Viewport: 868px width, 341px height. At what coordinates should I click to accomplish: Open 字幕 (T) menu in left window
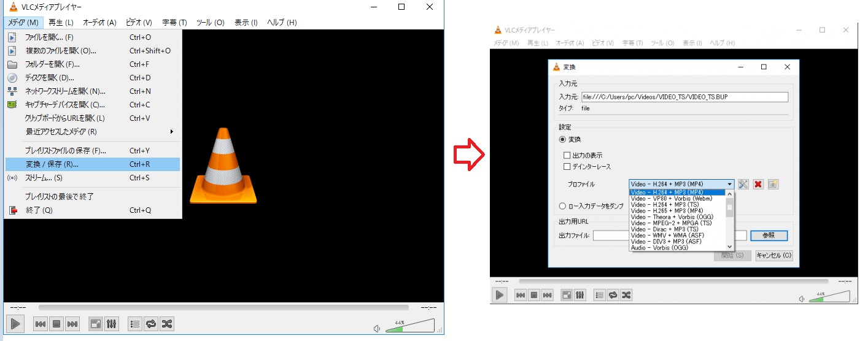tap(174, 23)
